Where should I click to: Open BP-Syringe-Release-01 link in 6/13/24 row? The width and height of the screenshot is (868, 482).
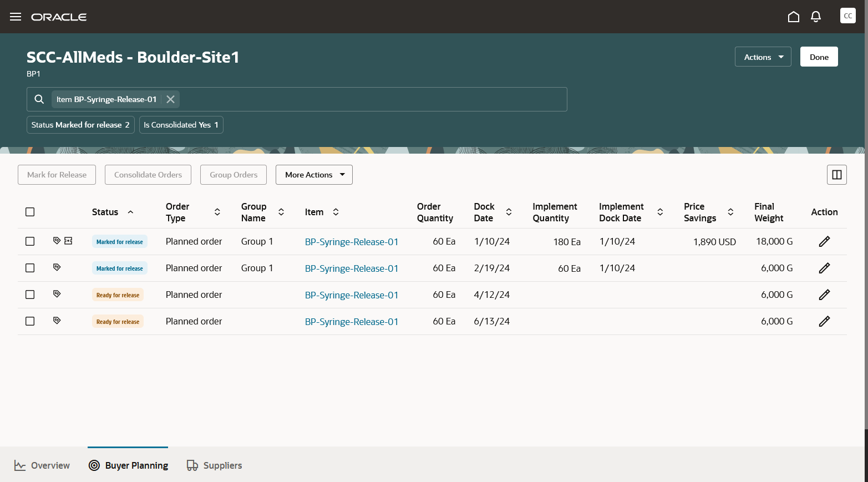point(352,322)
